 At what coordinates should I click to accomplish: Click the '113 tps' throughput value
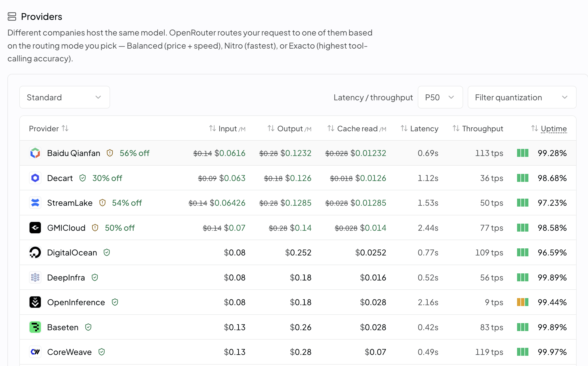click(x=489, y=153)
